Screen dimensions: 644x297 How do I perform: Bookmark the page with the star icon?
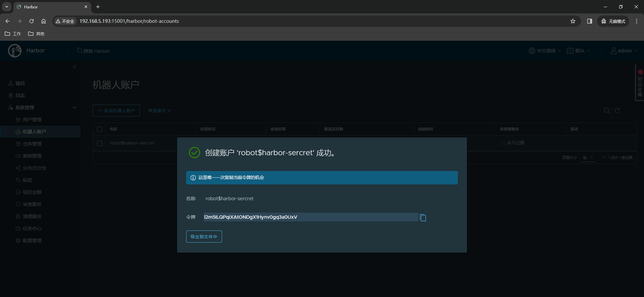[x=573, y=21]
